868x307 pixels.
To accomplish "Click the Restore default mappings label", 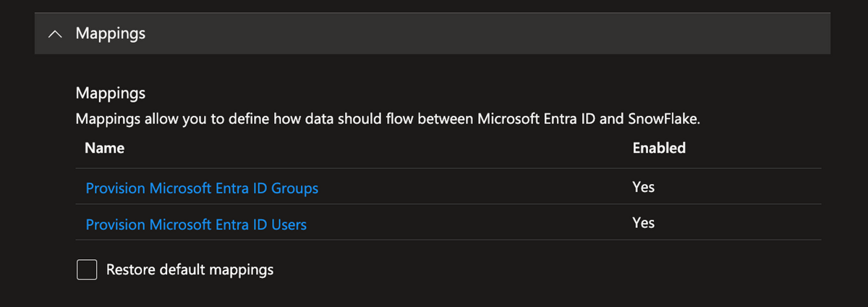I will coord(190,270).
